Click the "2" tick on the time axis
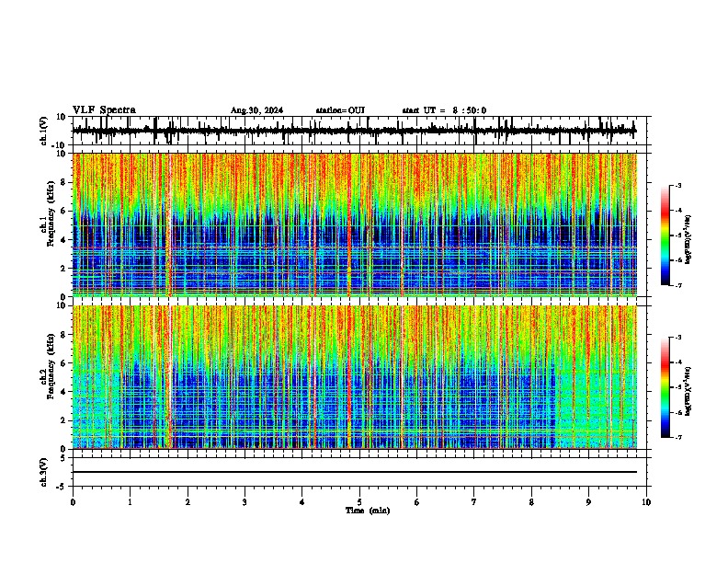The height and width of the screenshot is (563, 728). point(188,502)
